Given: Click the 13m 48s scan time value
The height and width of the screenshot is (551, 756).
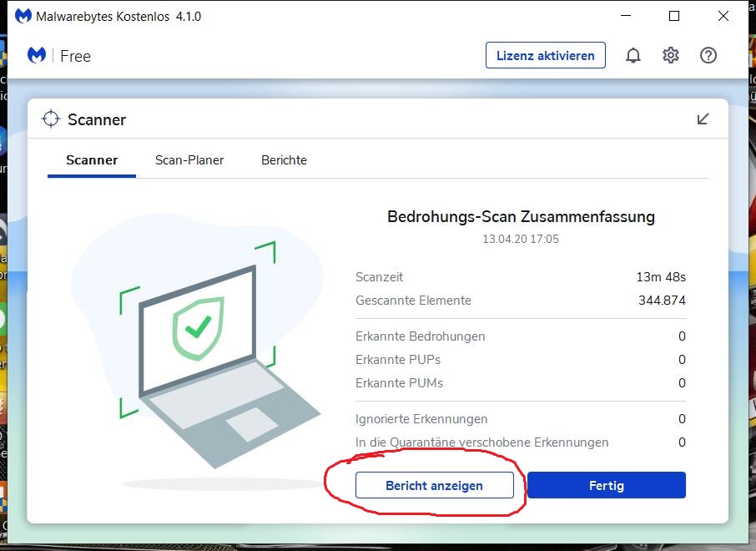Looking at the screenshot, I should [661, 277].
